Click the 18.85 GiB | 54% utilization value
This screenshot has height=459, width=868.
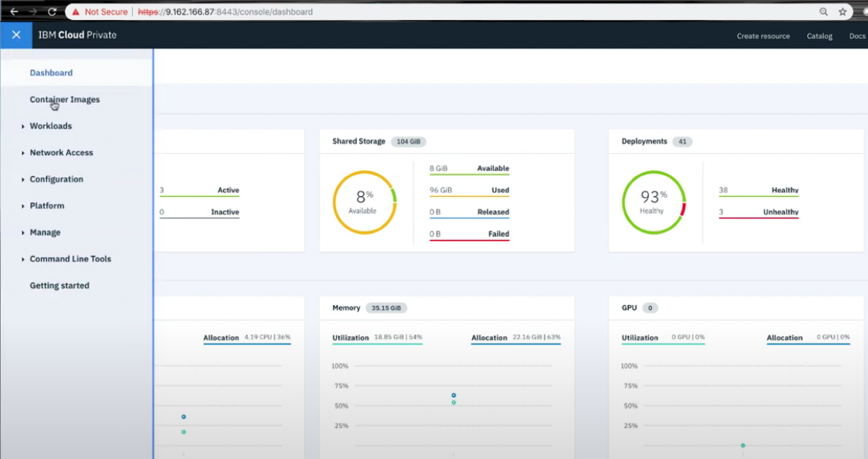398,338
